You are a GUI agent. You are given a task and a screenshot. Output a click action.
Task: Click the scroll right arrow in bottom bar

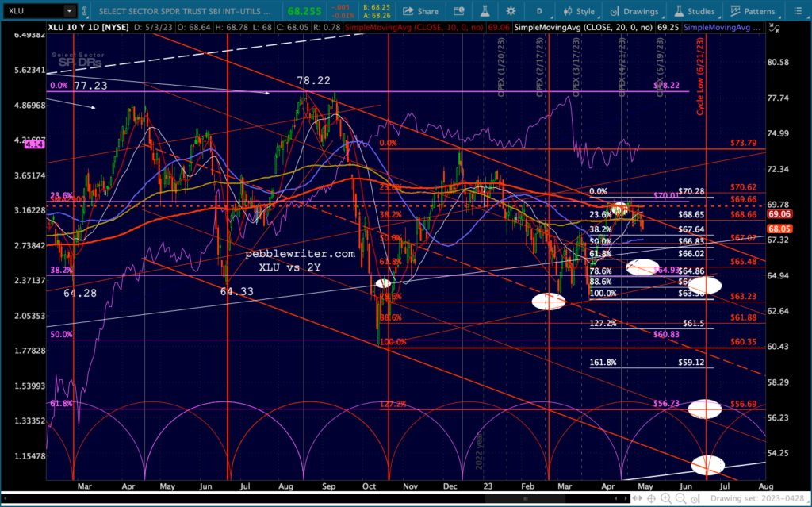(x=626, y=499)
